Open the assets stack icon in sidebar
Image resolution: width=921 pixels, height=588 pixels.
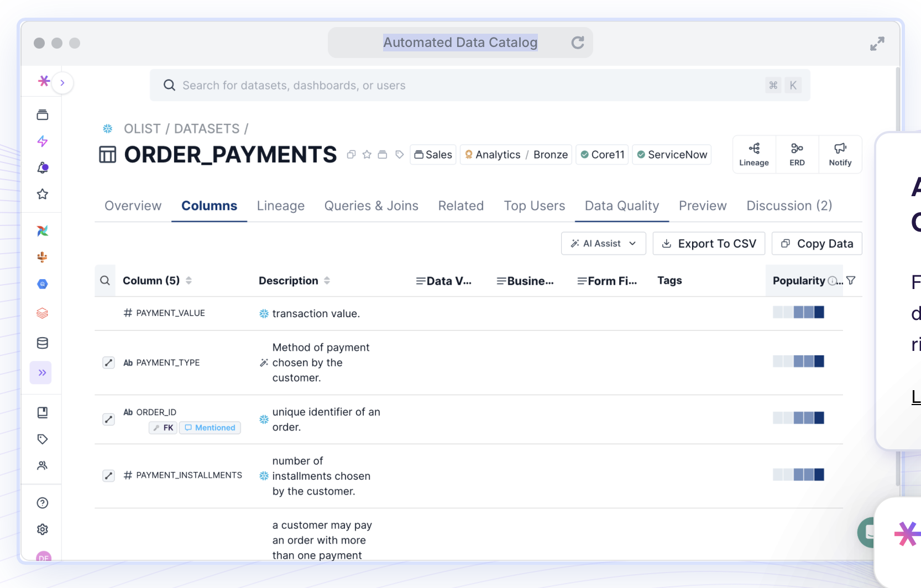[x=43, y=115]
